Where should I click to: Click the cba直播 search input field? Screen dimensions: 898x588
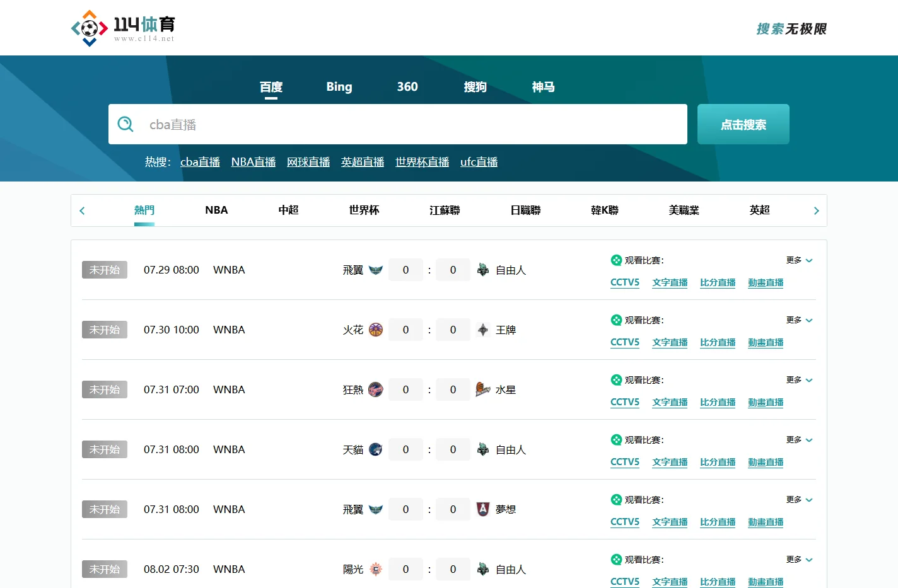tap(398, 124)
